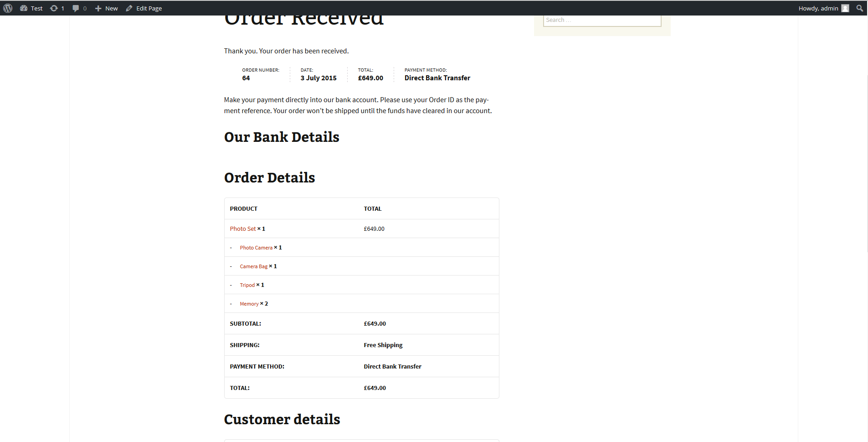The height and width of the screenshot is (442, 868).
Task: Click Direct Bank Transfer in the table
Action: point(393,367)
